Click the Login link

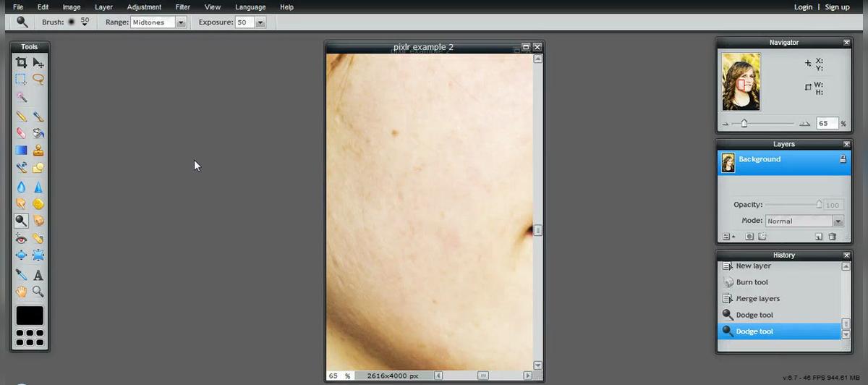[803, 7]
